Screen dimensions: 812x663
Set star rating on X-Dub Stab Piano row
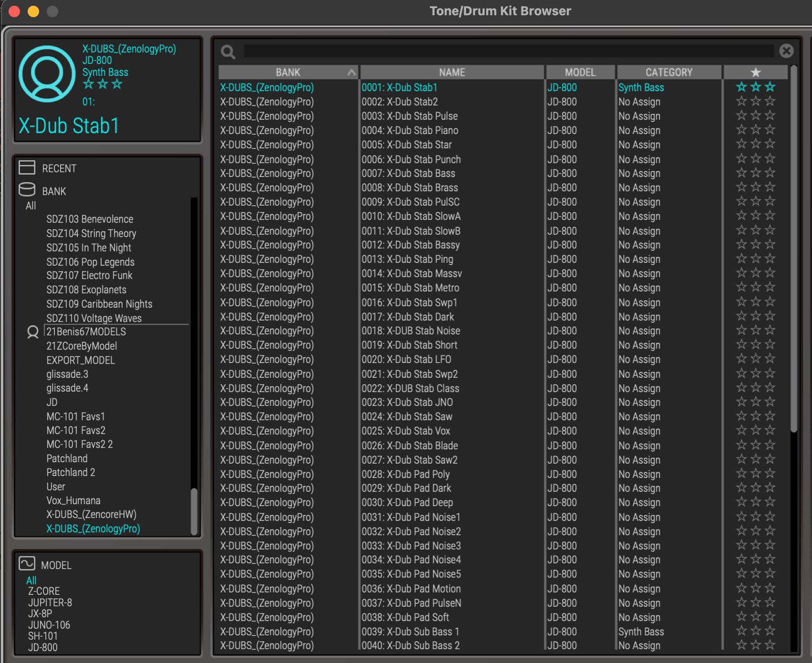(756, 130)
